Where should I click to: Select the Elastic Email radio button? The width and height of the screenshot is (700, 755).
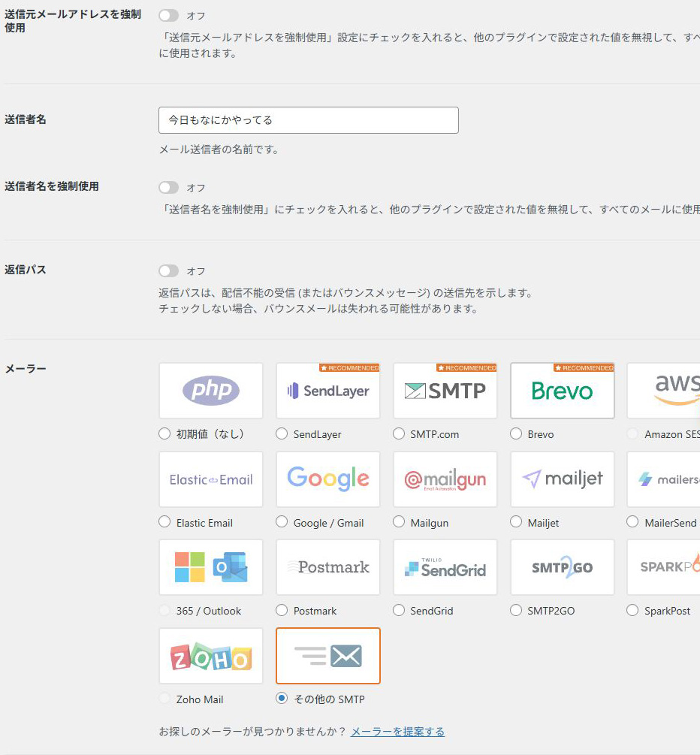(164, 522)
